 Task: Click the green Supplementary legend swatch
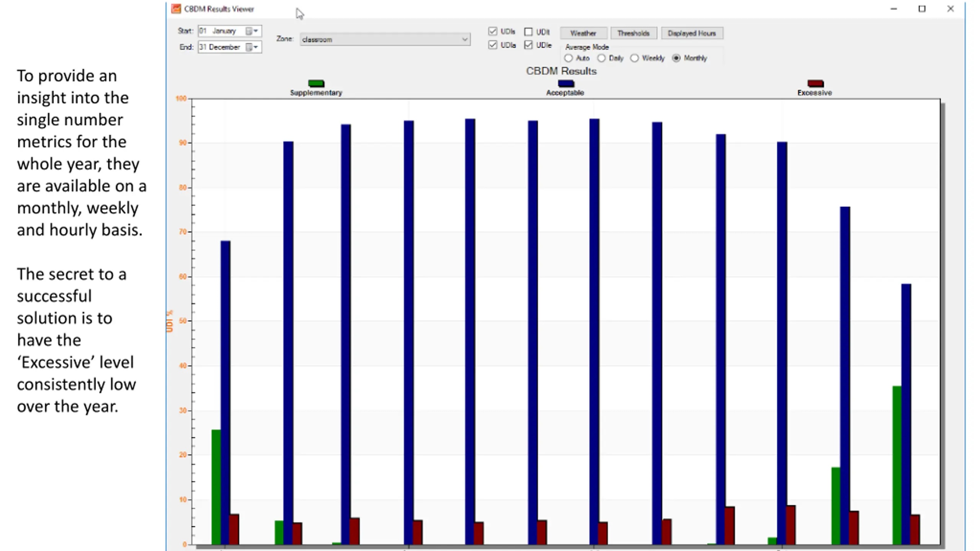click(316, 83)
